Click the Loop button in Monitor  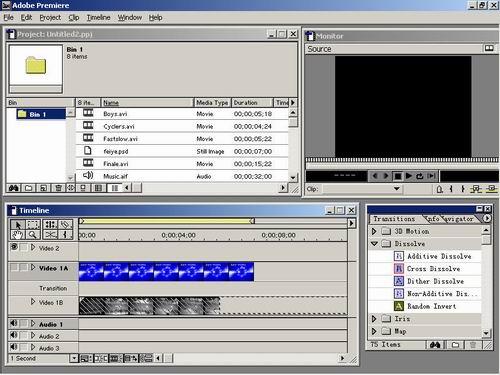[420, 176]
